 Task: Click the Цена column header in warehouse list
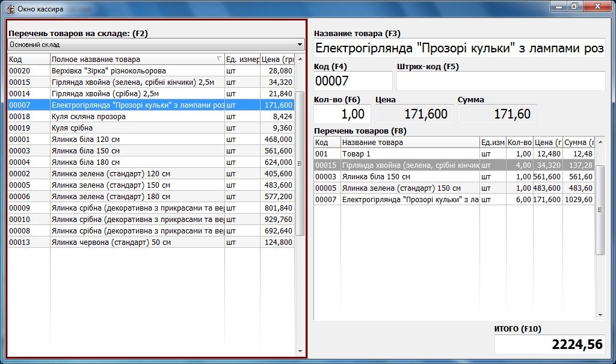[277, 60]
